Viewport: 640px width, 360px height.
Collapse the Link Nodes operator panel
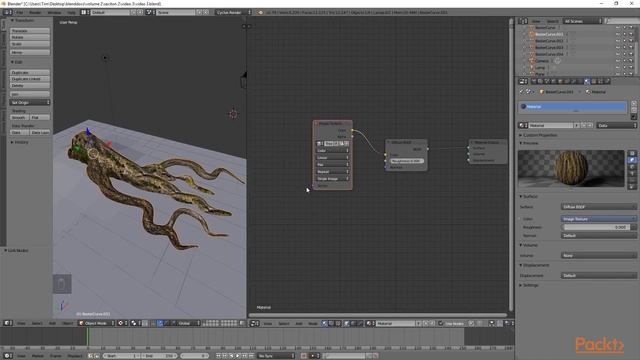tap(16, 250)
